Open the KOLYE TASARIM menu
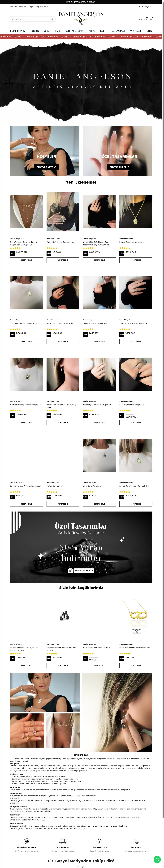 pyautogui.click(x=18, y=31)
